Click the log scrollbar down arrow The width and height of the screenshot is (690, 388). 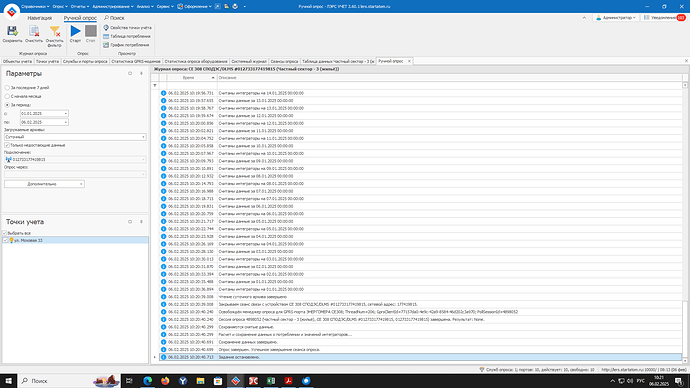click(x=685, y=361)
